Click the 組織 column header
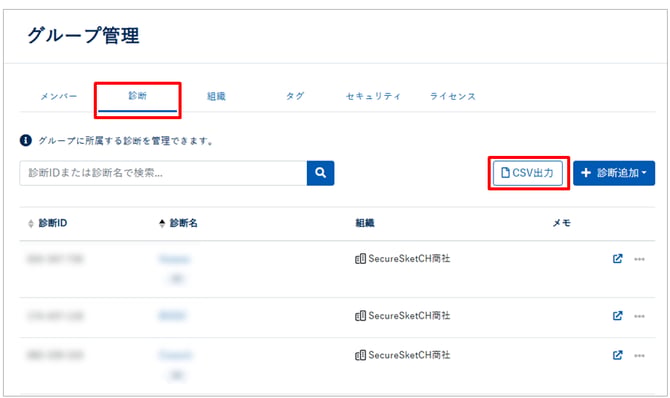The image size is (670, 398). [365, 223]
